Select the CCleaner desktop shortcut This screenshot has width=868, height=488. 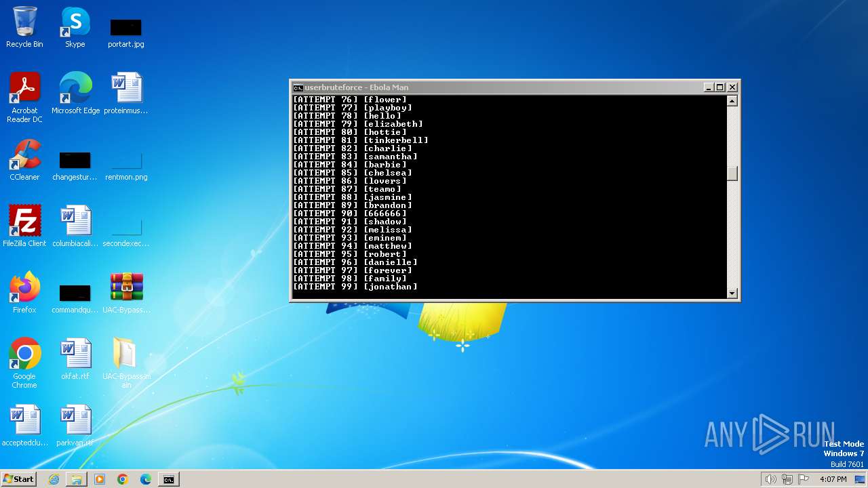[24, 160]
